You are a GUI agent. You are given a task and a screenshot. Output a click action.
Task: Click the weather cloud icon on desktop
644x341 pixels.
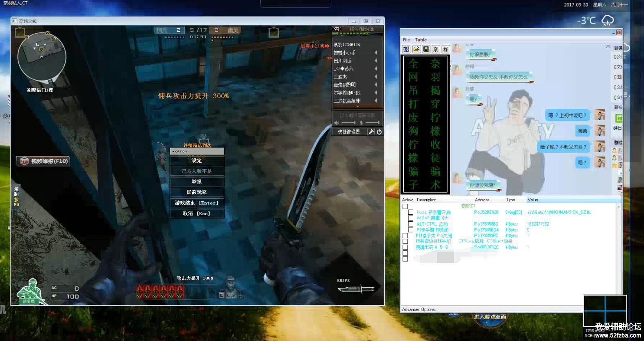608,20
